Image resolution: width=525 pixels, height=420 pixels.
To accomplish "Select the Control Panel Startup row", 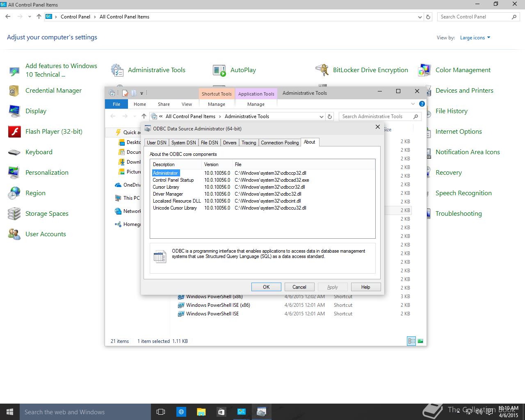I will [263, 180].
